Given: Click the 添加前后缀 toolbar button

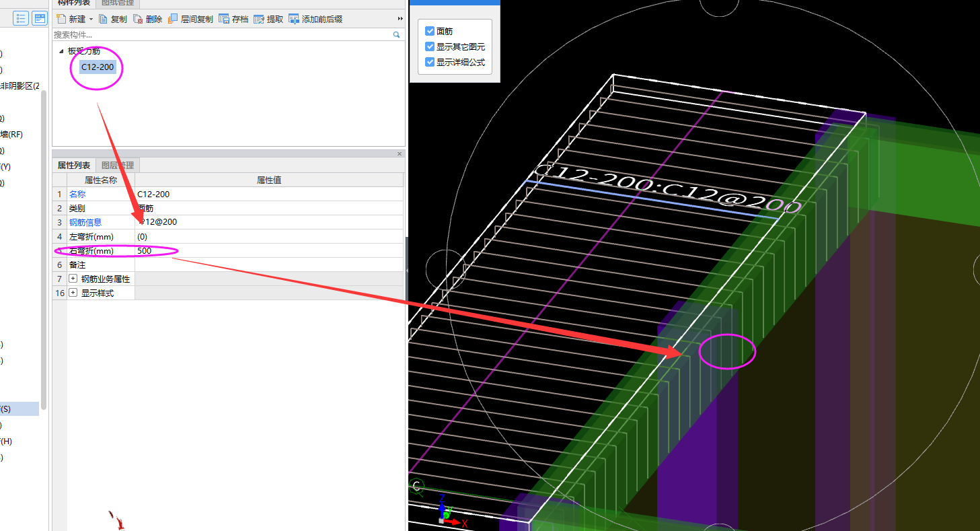Looking at the screenshot, I should pos(315,19).
